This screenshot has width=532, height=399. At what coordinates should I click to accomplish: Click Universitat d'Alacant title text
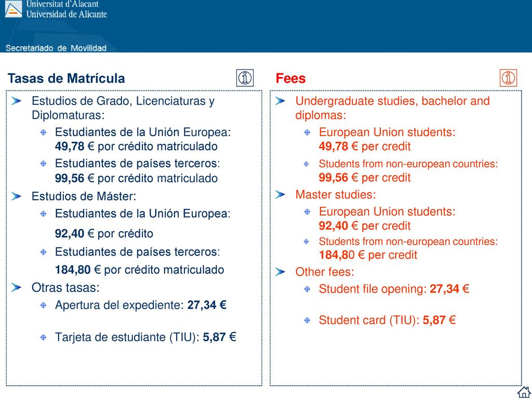[62, 4]
